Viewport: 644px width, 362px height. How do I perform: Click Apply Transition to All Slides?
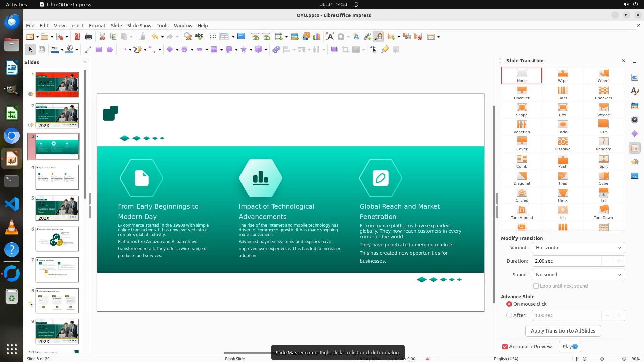pos(563,331)
